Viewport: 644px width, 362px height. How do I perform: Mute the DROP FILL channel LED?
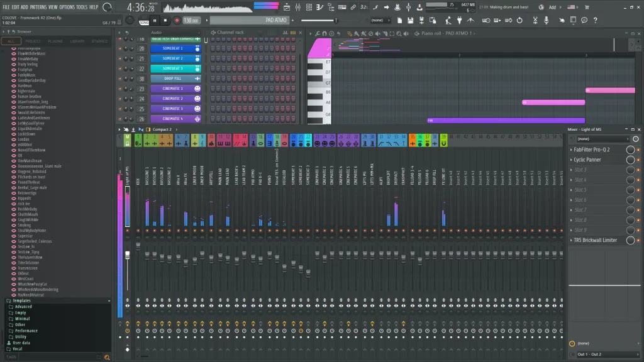click(120, 79)
